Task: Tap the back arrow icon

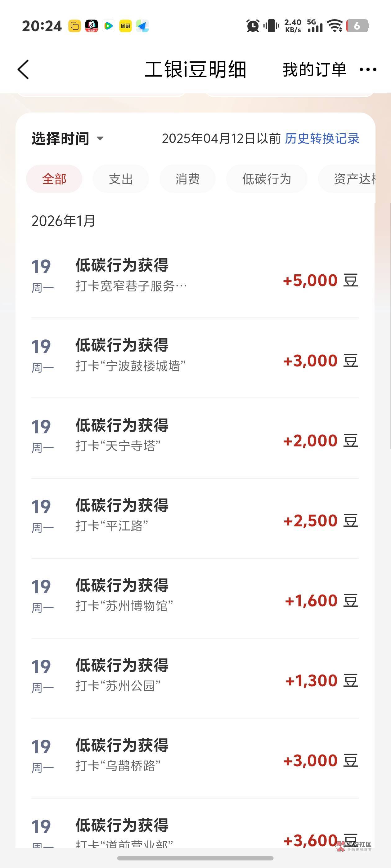Action: [23, 70]
